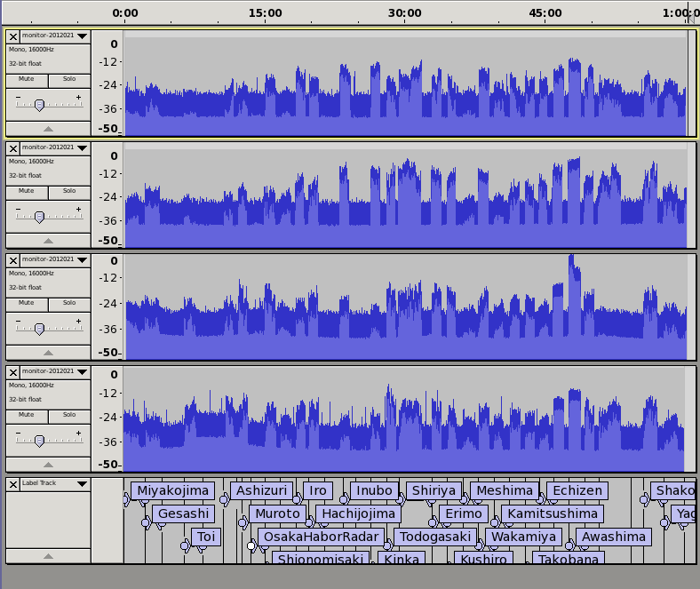Minimize the fourth audio track

coord(48,465)
